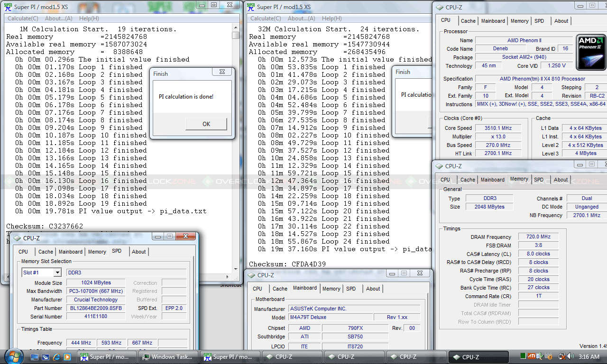Viewport: 607px width, 364px height.
Task: Switch to About tab in Memory CPU-Z window
Action: click(x=561, y=180)
